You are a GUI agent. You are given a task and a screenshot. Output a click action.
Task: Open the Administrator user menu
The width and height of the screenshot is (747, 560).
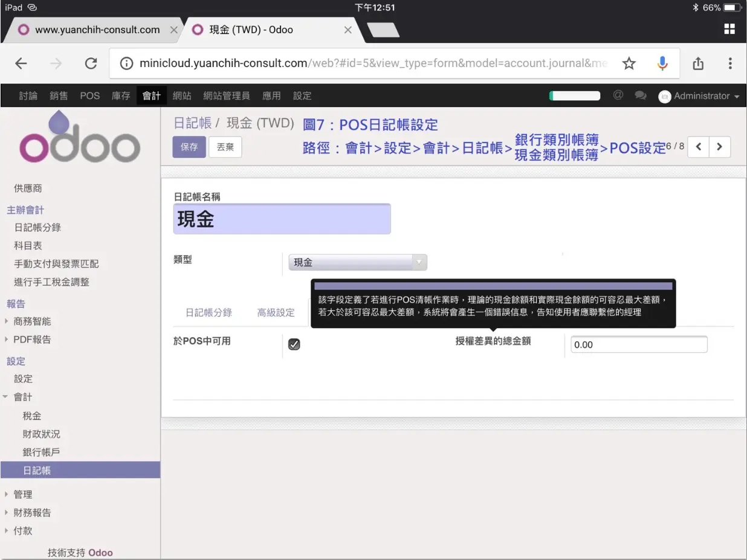699,96
